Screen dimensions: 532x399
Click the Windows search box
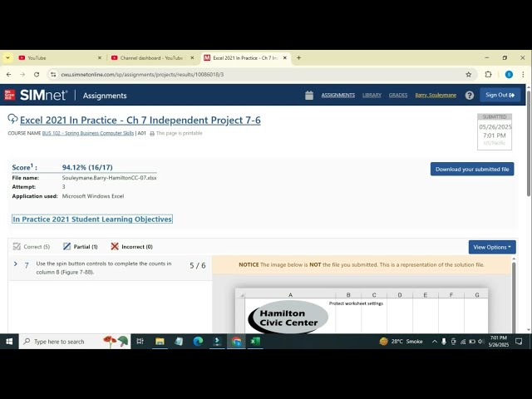(75, 342)
